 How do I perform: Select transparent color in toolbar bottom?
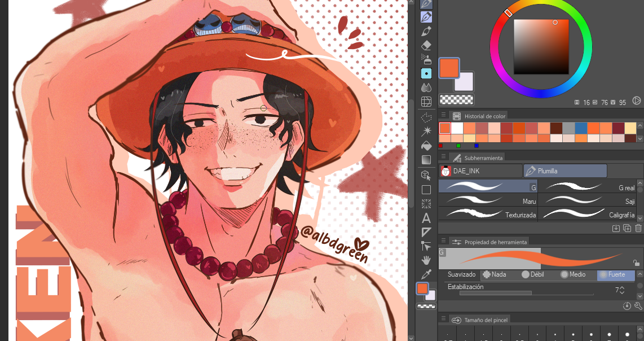click(426, 306)
